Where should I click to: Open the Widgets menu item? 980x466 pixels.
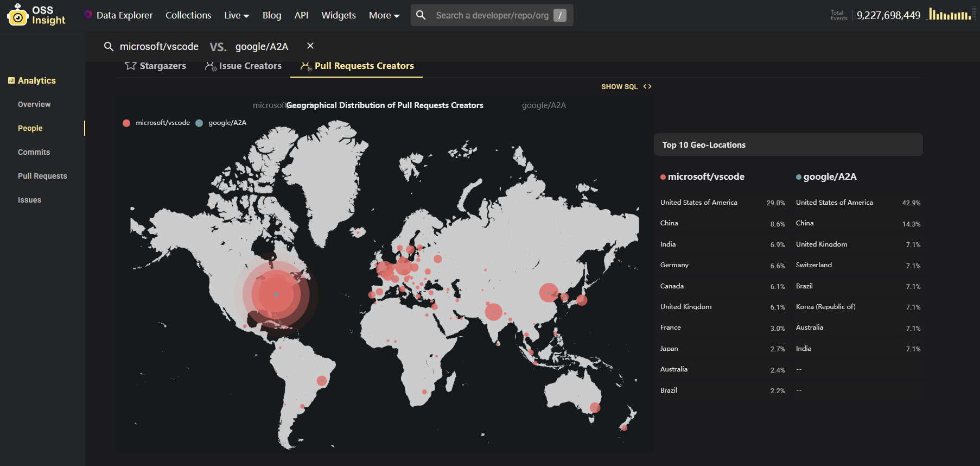339,15
